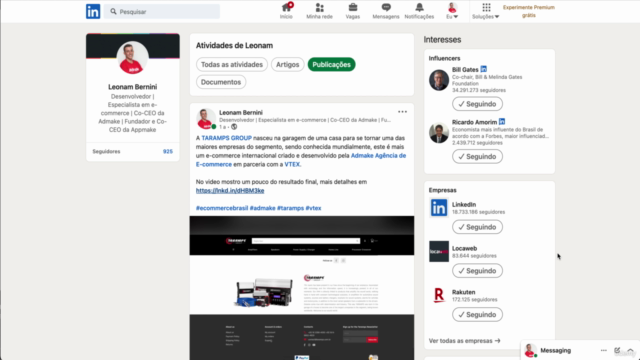The width and height of the screenshot is (640, 360).
Task: Open Vagas jobs icon
Action: coord(353,11)
